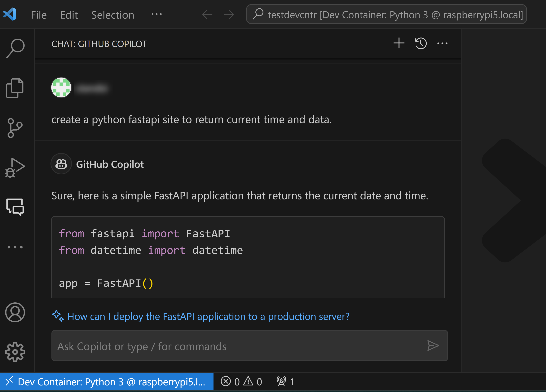Send the chat message arrow icon
Viewport: 546px width, 392px height.
point(433,346)
